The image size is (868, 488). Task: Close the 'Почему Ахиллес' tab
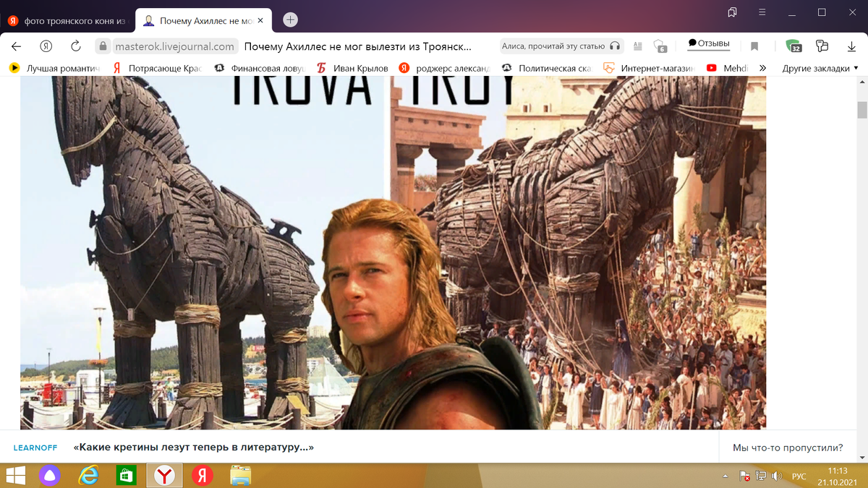[260, 20]
